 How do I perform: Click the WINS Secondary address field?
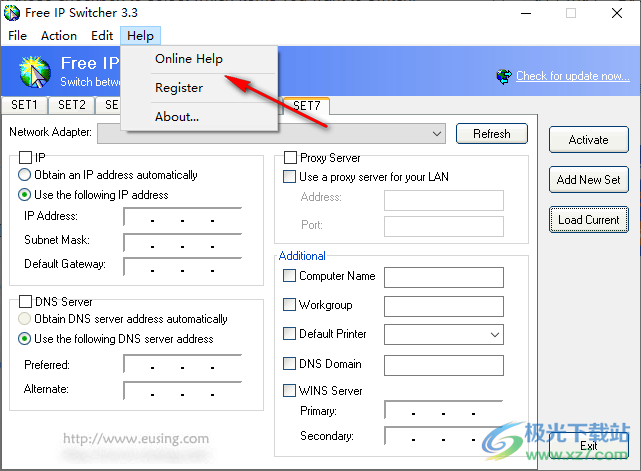click(x=444, y=436)
